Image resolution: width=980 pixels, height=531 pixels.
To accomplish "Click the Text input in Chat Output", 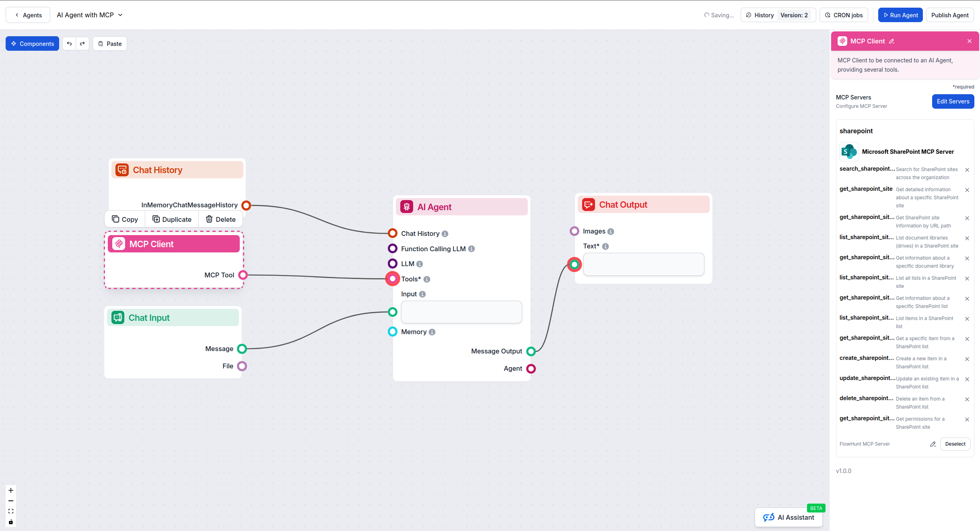I will (x=643, y=264).
